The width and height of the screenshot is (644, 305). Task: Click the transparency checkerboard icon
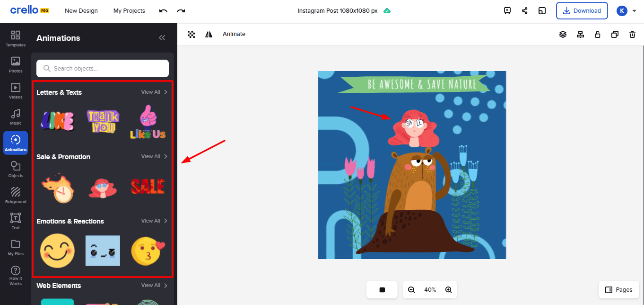(191, 34)
